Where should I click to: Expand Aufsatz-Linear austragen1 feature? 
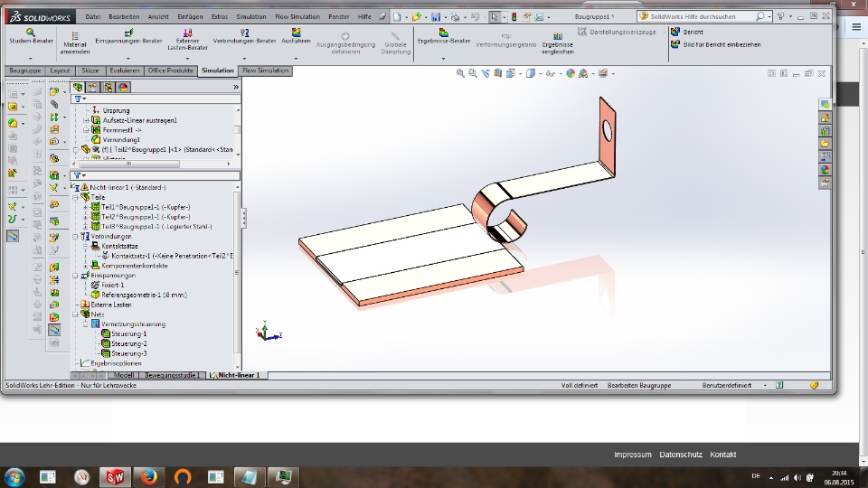click(x=86, y=120)
